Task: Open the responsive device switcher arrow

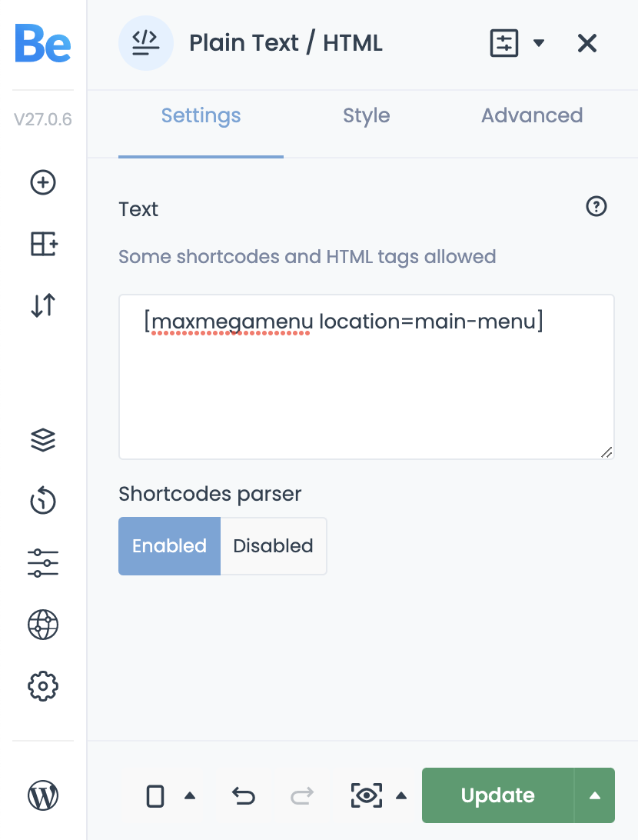Action: 190,795
